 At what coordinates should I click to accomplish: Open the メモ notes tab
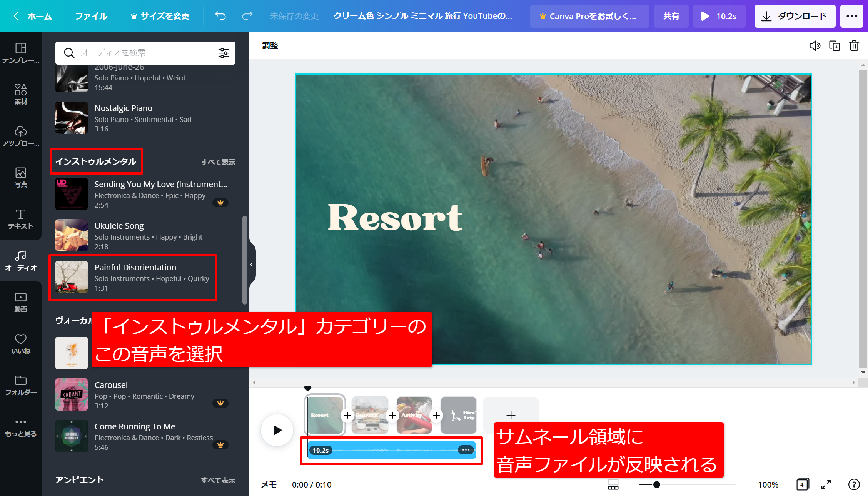coord(269,484)
